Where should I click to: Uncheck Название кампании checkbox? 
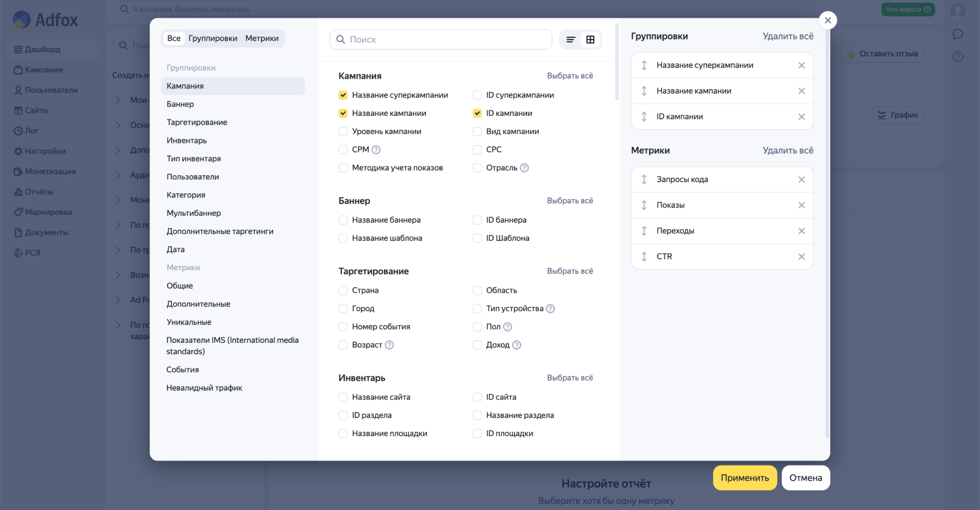click(343, 113)
